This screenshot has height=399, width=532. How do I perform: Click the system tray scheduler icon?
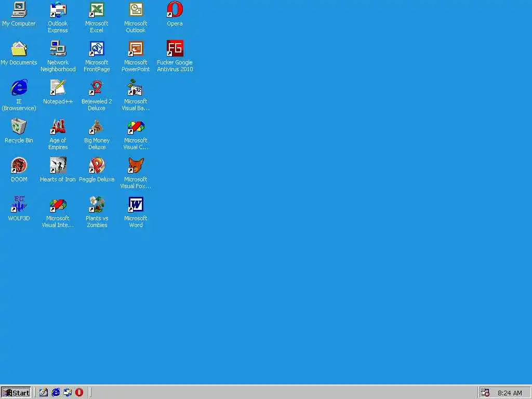485,393
